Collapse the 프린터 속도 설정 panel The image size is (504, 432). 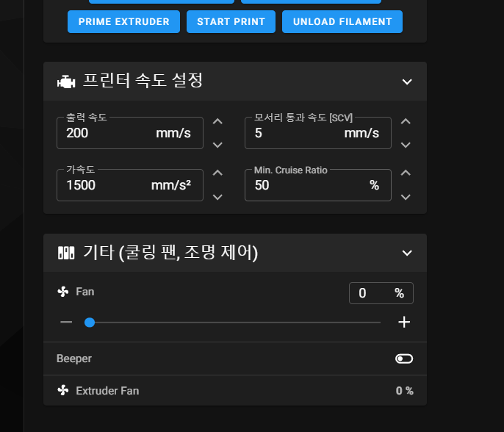(x=407, y=82)
